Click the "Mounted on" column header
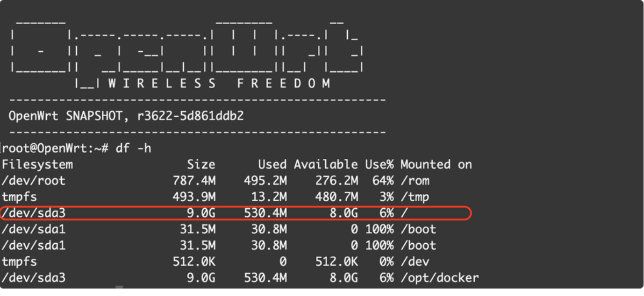 click(x=436, y=164)
